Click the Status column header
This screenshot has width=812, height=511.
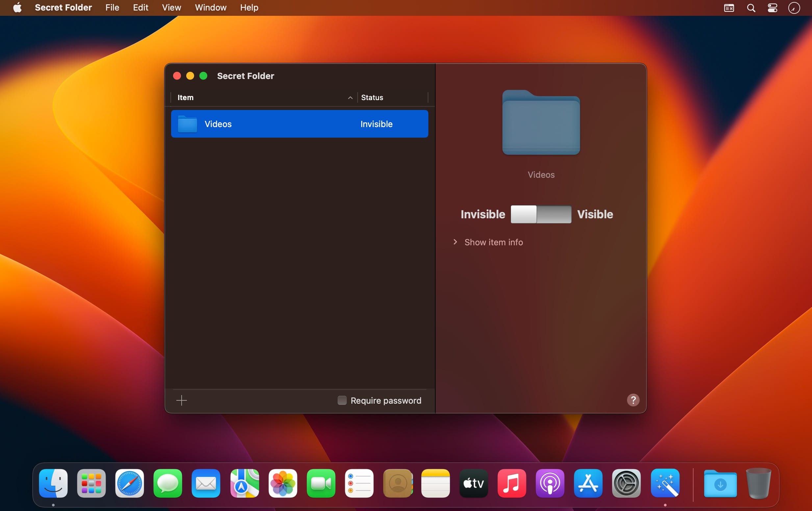tap(393, 97)
